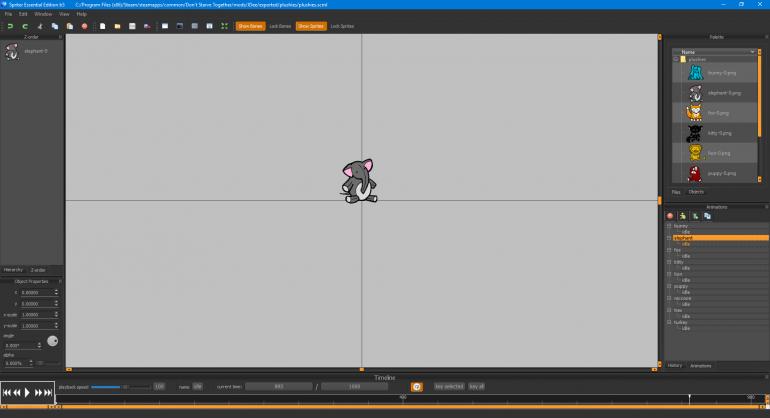Collapse the plushies folder in Palette

click(x=676, y=59)
